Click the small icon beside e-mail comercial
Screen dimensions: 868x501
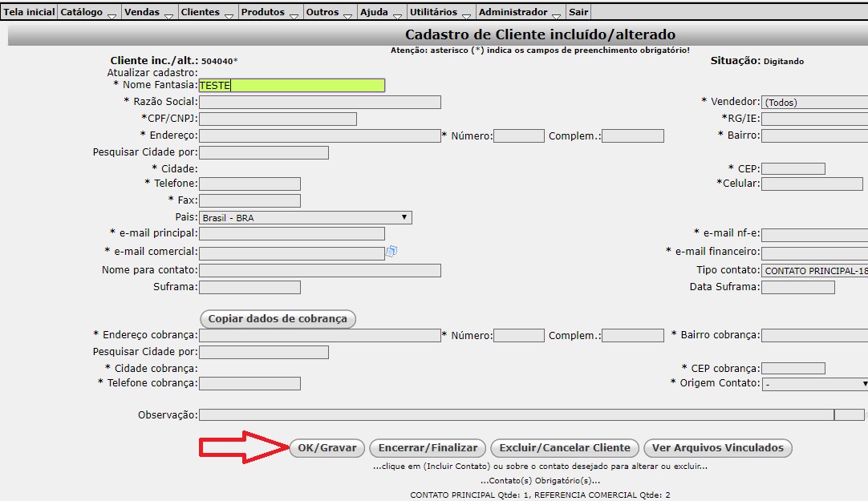tap(391, 252)
